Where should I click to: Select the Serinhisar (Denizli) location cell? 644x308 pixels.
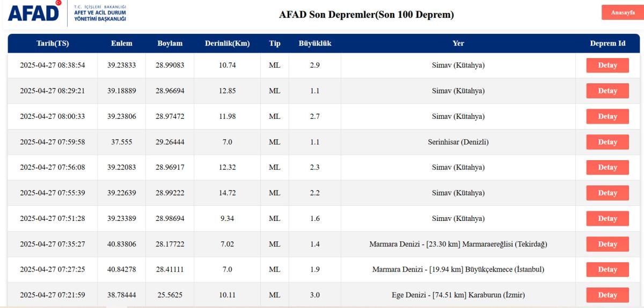458,142
